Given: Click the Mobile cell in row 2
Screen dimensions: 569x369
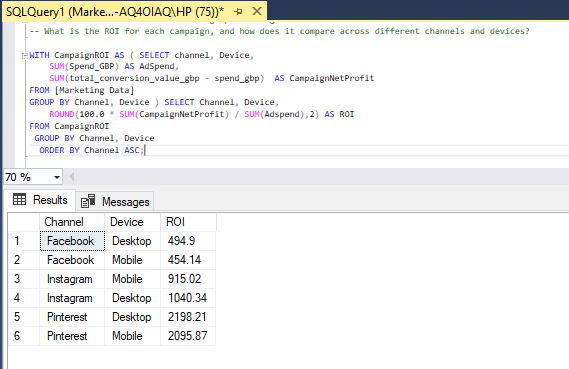Looking at the screenshot, I should (132, 260).
